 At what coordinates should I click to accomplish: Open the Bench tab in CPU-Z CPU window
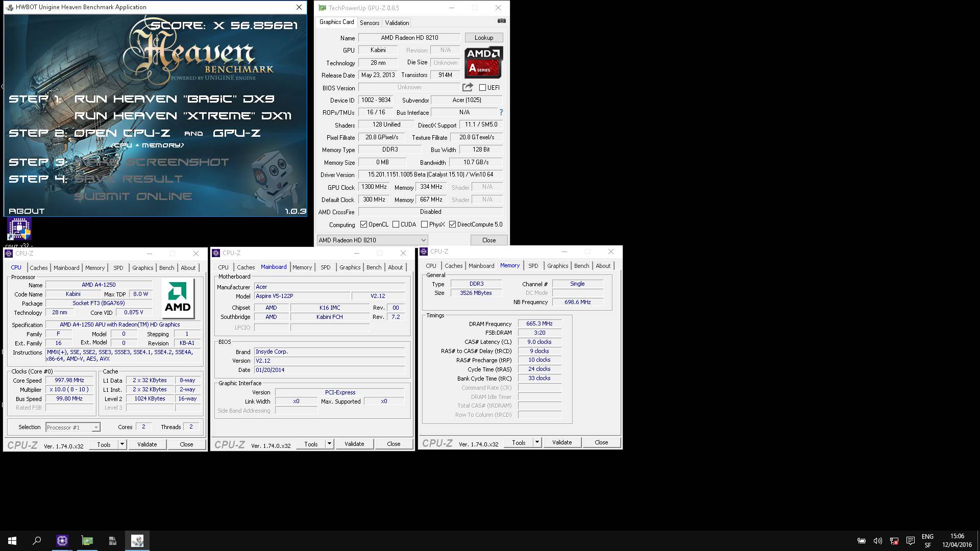point(167,268)
